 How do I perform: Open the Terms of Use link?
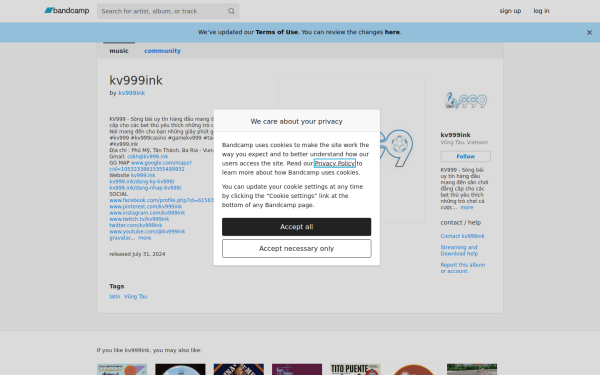pyautogui.click(x=276, y=32)
